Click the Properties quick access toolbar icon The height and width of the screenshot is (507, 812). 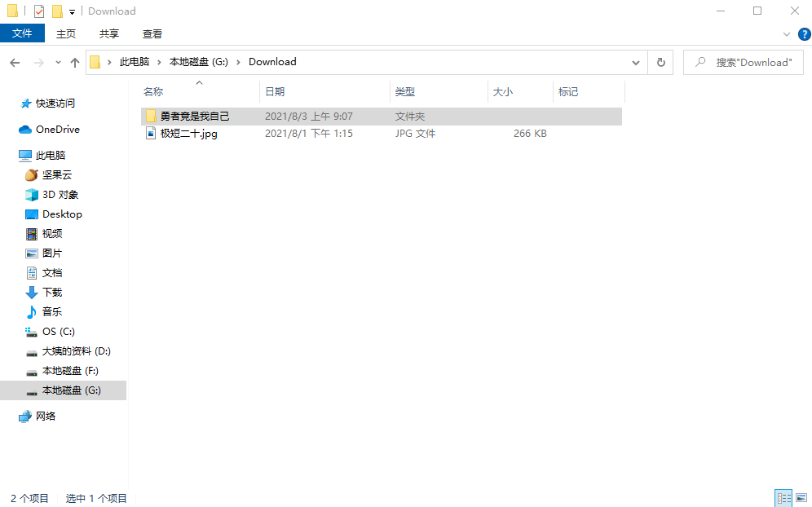click(39, 11)
